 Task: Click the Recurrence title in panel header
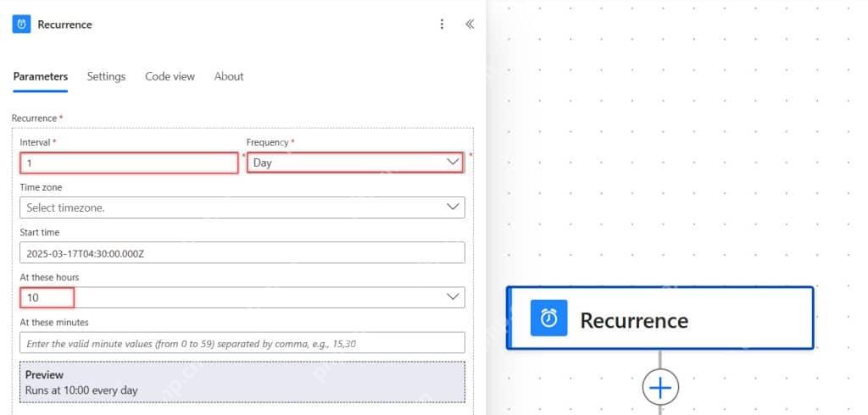(x=64, y=25)
